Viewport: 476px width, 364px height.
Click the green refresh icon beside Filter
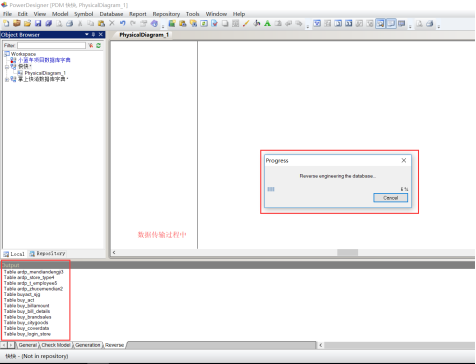coord(99,45)
